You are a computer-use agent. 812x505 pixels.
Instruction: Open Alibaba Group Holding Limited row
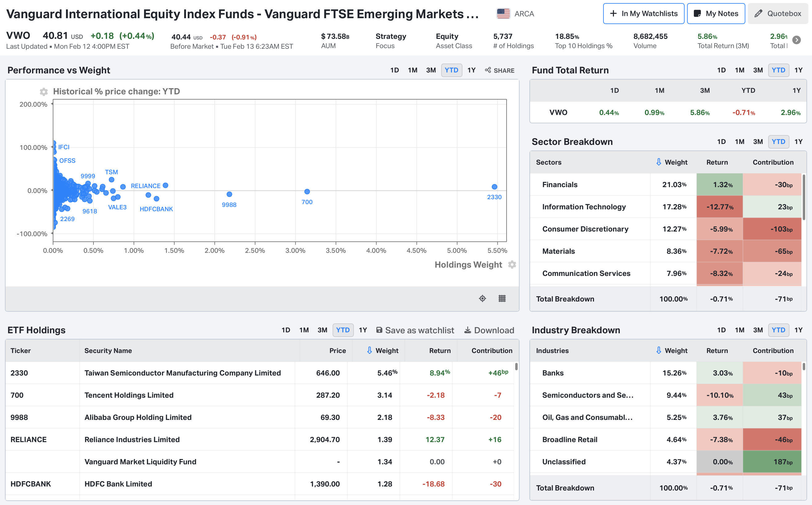(260, 417)
